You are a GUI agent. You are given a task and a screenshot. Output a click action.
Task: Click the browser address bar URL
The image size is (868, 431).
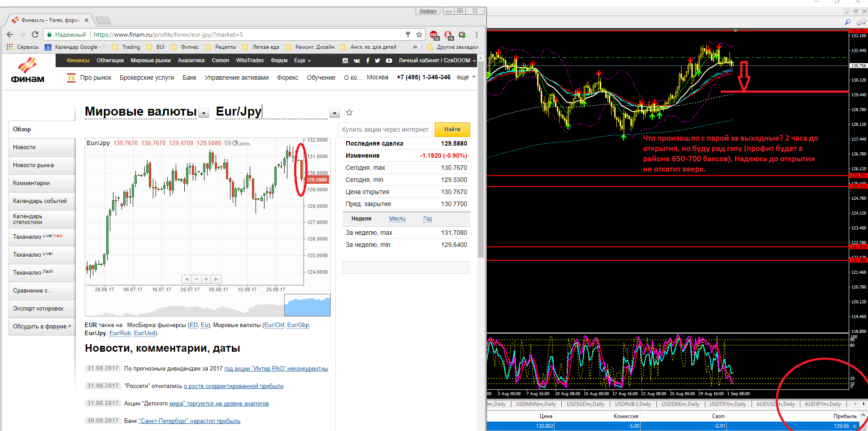pos(168,34)
